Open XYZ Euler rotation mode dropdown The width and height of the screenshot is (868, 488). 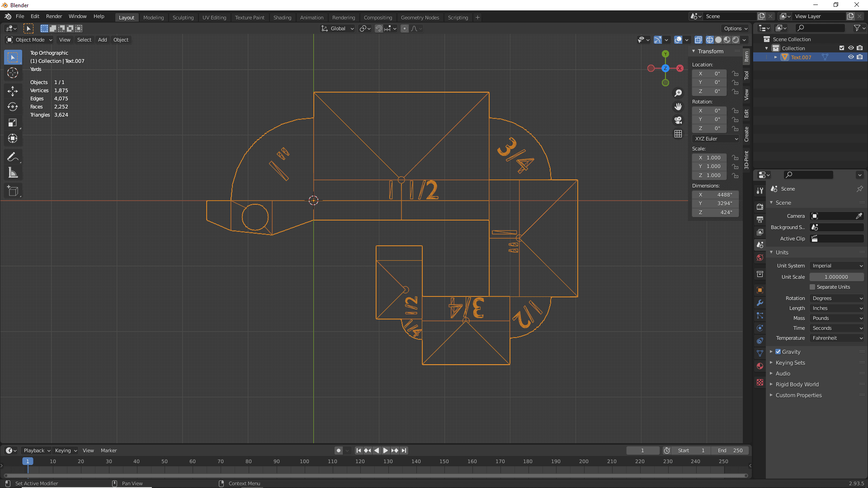coord(716,139)
